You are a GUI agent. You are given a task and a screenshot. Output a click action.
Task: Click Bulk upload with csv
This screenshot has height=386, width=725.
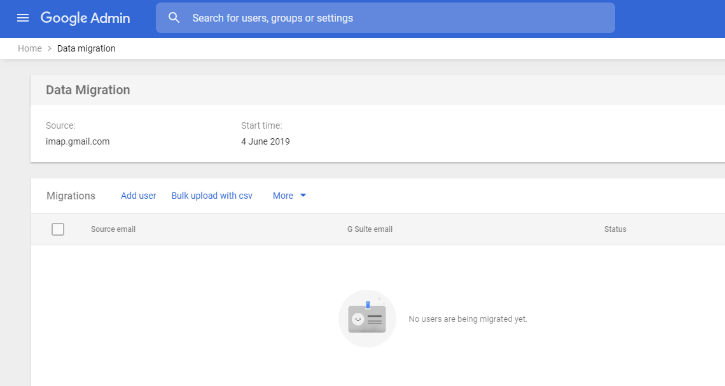click(x=212, y=196)
